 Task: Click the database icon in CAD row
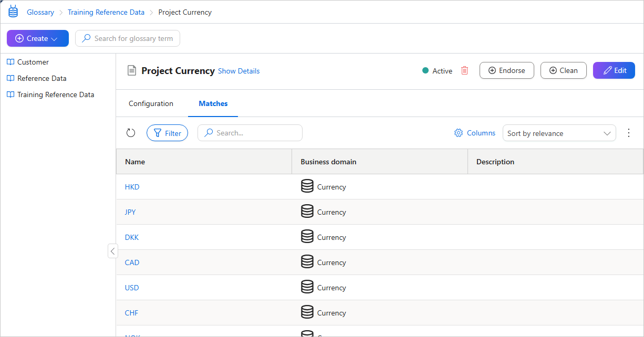click(x=307, y=262)
